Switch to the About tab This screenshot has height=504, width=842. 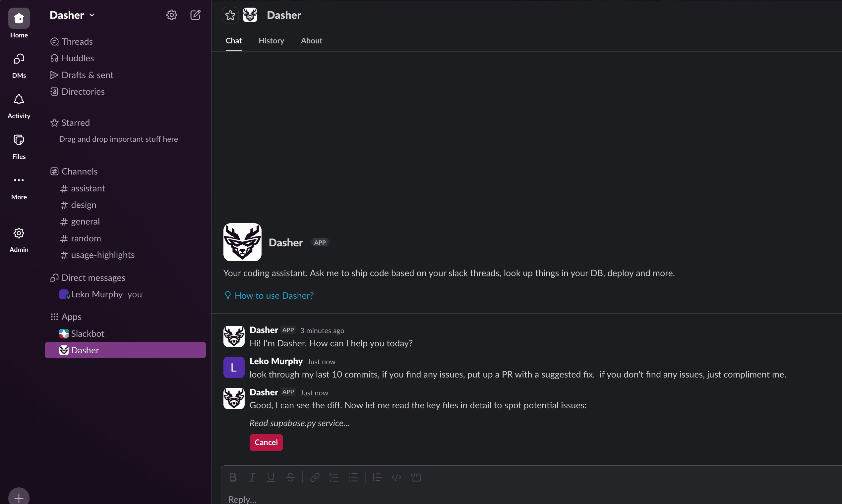pyautogui.click(x=311, y=40)
